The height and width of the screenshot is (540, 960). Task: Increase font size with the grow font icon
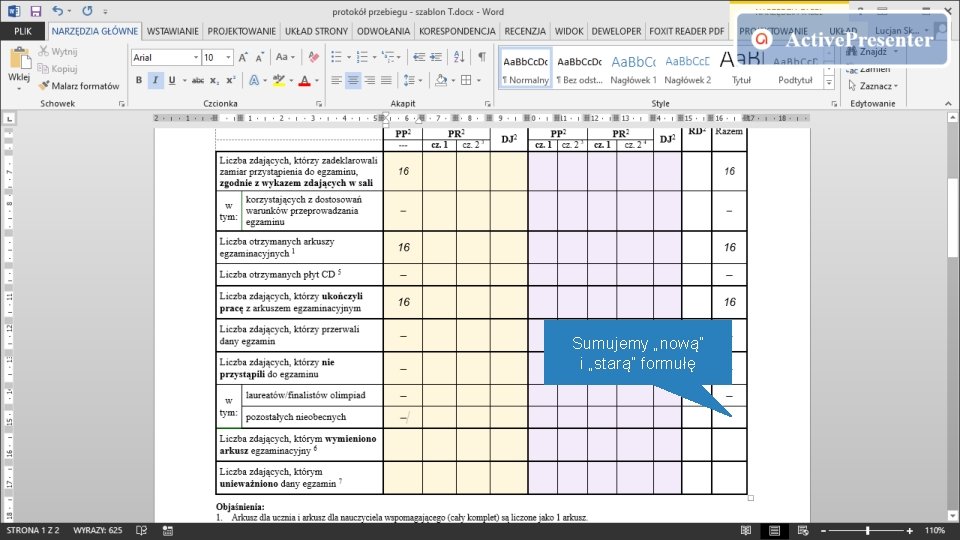point(243,57)
